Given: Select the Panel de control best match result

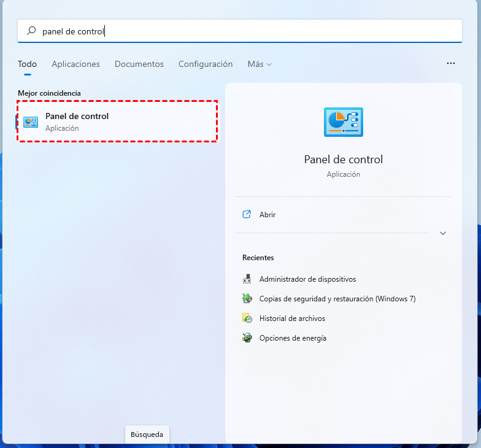Looking at the screenshot, I should click(x=118, y=122).
